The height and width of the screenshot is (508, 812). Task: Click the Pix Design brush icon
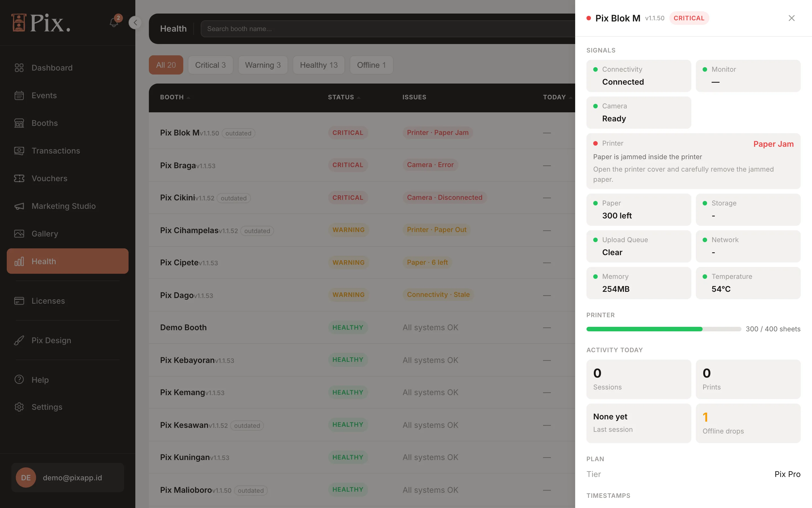[19, 340]
